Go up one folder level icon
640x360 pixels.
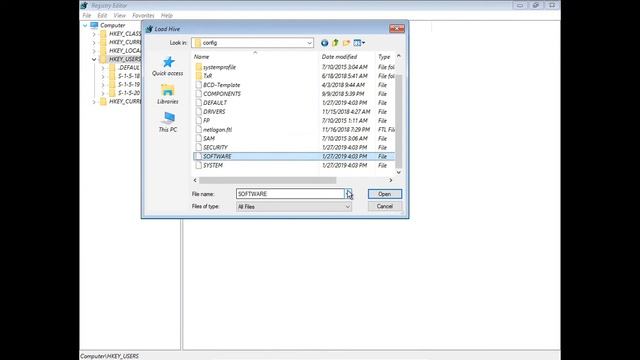(336, 43)
